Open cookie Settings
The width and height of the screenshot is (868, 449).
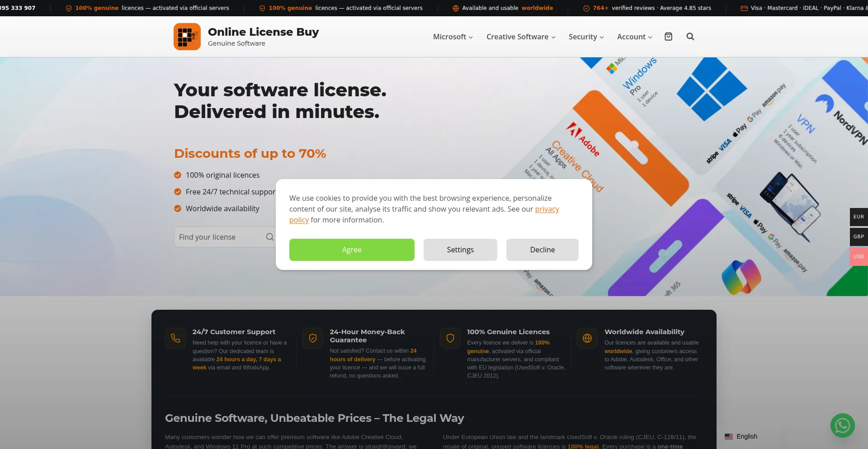(x=460, y=250)
